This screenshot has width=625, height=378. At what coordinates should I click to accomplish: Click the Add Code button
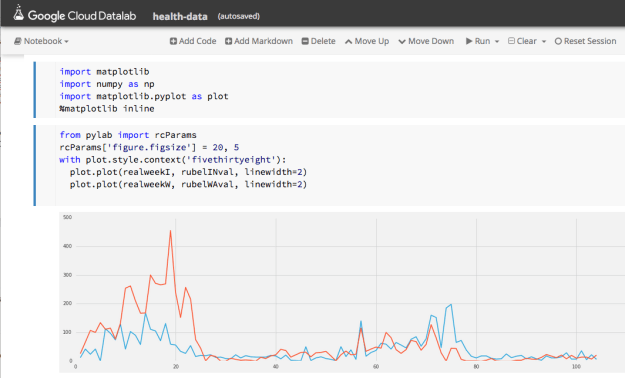click(x=193, y=41)
